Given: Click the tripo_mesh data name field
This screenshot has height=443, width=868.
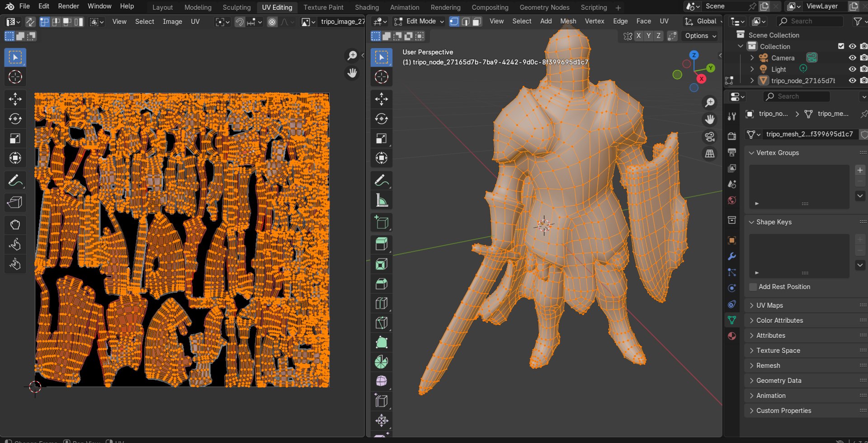Looking at the screenshot, I should (809, 134).
